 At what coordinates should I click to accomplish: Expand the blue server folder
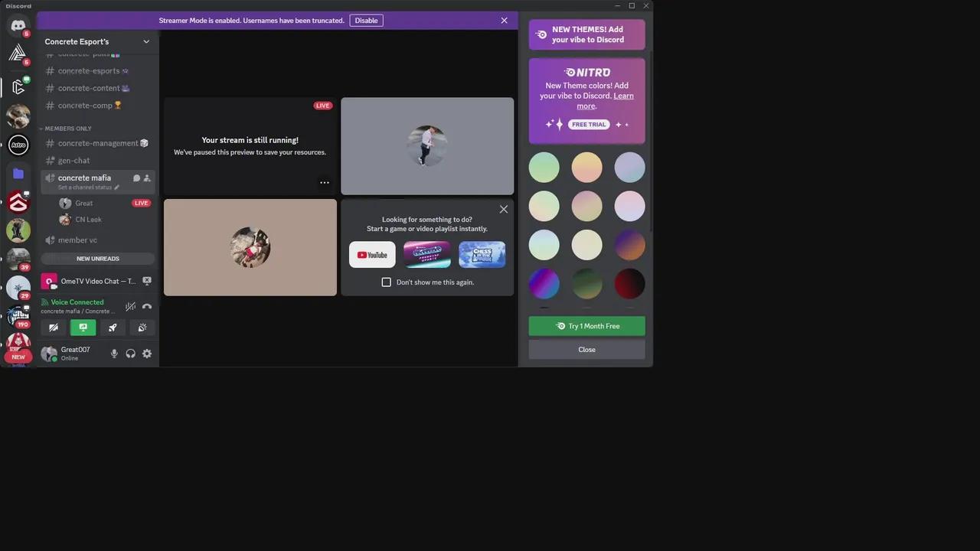click(18, 174)
